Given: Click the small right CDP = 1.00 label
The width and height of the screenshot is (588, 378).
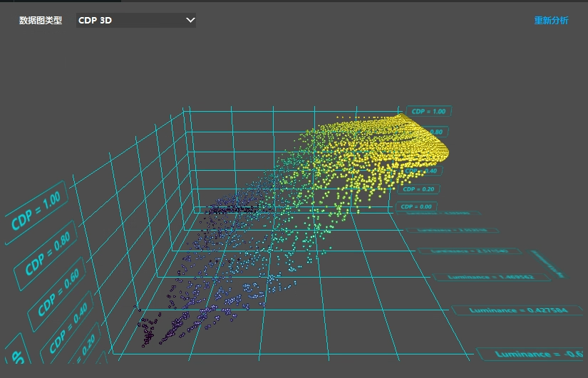Looking at the screenshot, I should click(x=428, y=111).
